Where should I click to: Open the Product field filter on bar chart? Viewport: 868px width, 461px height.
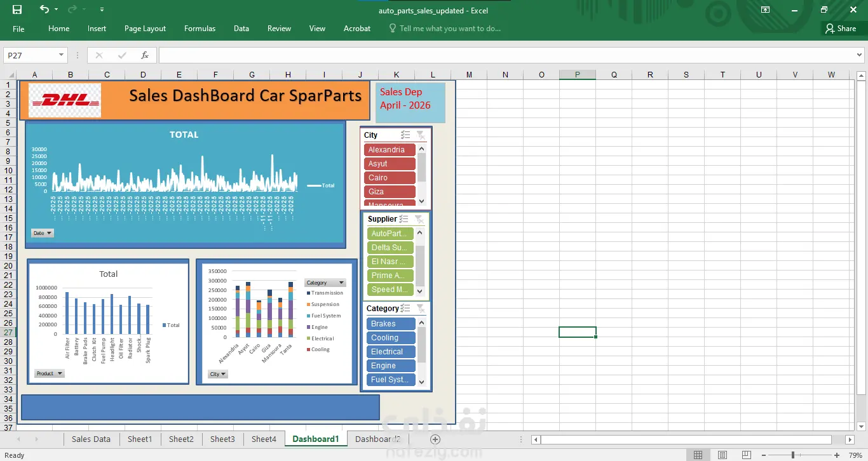click(x=49, y=373)
